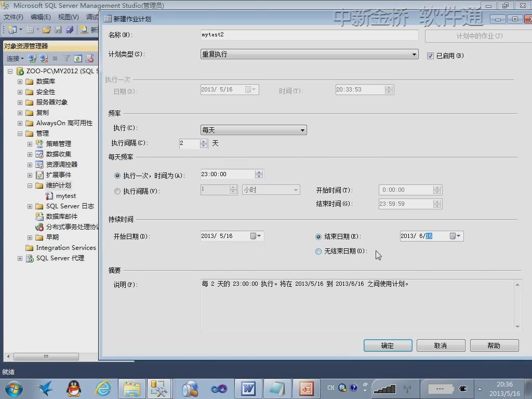532x399 pixels.
Task: Expand the 安全性 security tree node
Action: pos(20,92)
